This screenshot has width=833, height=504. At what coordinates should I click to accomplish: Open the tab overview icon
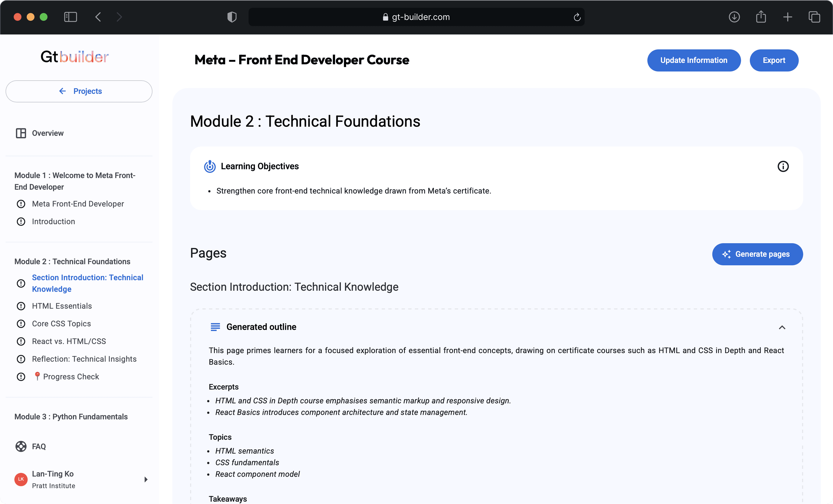pos(814,17)
